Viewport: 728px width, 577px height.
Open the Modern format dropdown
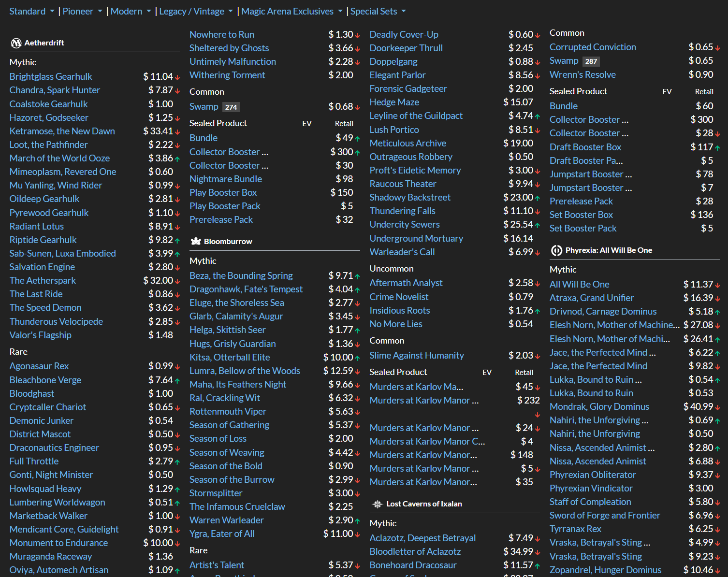click(131, 11)
